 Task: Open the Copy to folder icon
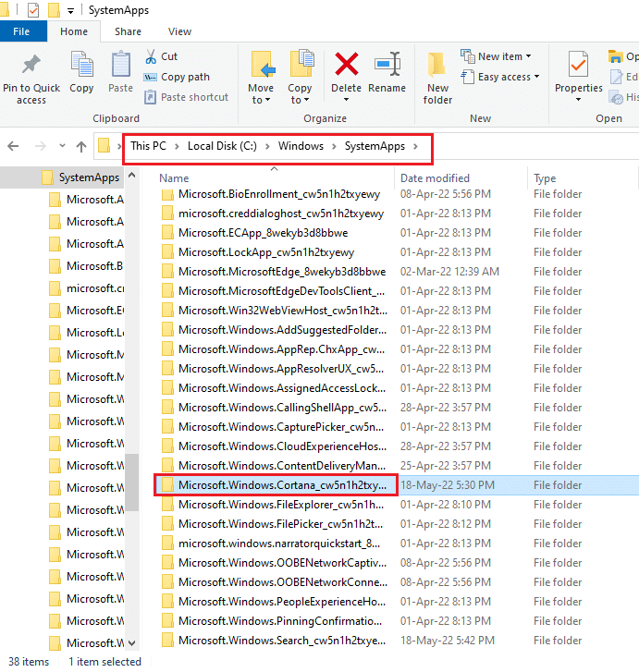click(x=301, y=64)
